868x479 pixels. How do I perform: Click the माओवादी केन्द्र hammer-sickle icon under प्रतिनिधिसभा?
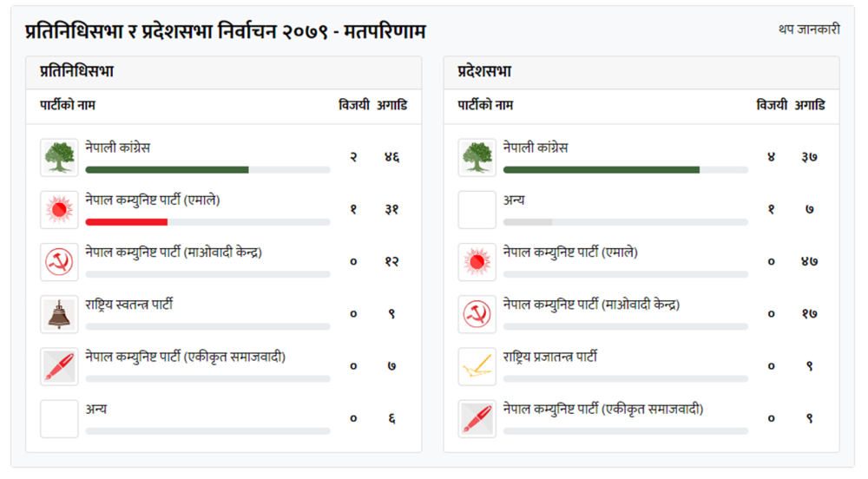point(59,261)
